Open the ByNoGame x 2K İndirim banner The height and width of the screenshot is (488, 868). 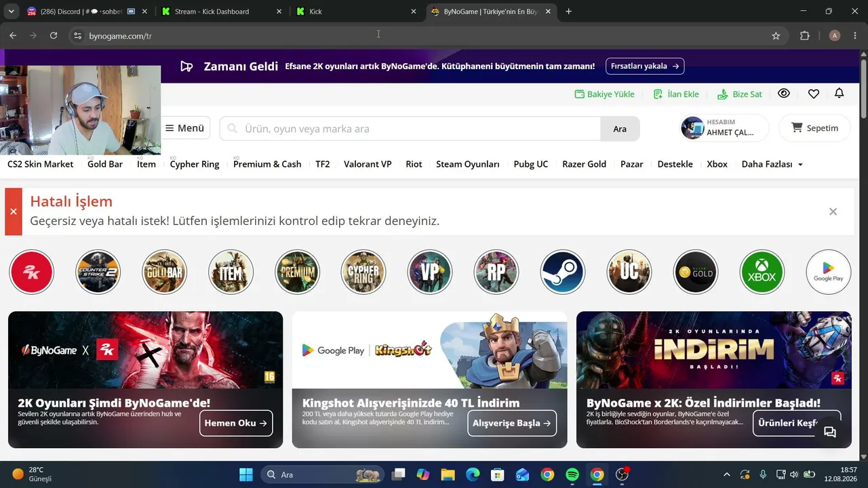point(713,380)
